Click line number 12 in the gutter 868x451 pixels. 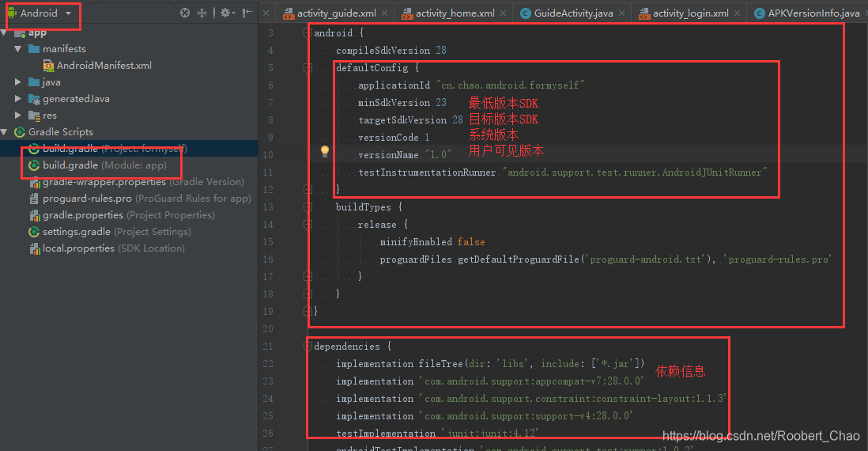[268, 189]
